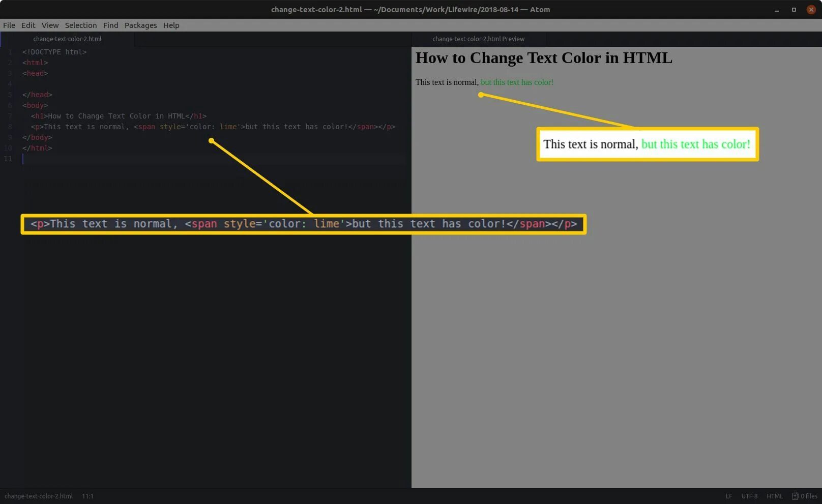Click cursor position indicator 11:1
Screen dimensions: 822x504
point(87,496)
